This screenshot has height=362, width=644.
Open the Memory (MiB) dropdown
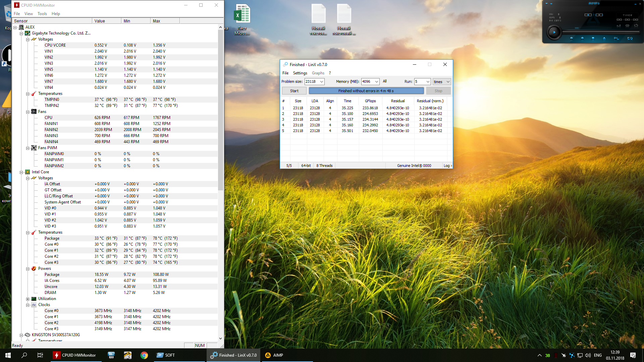click(376, 81)
